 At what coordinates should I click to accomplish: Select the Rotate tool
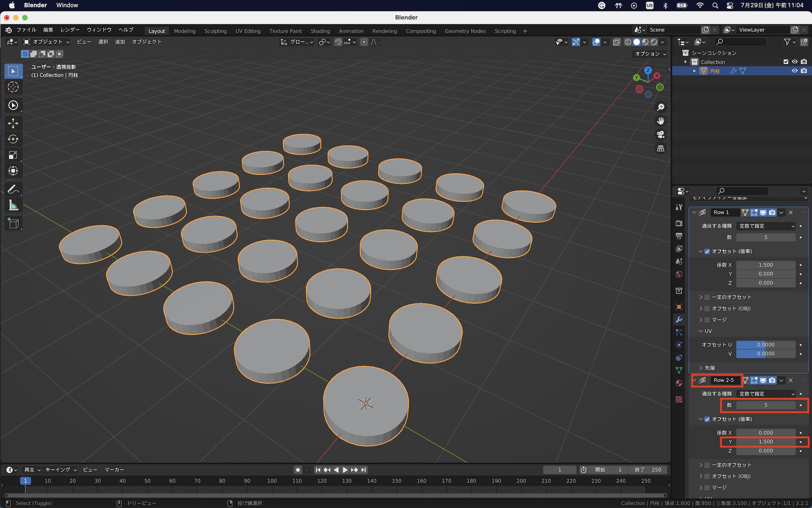13,139
